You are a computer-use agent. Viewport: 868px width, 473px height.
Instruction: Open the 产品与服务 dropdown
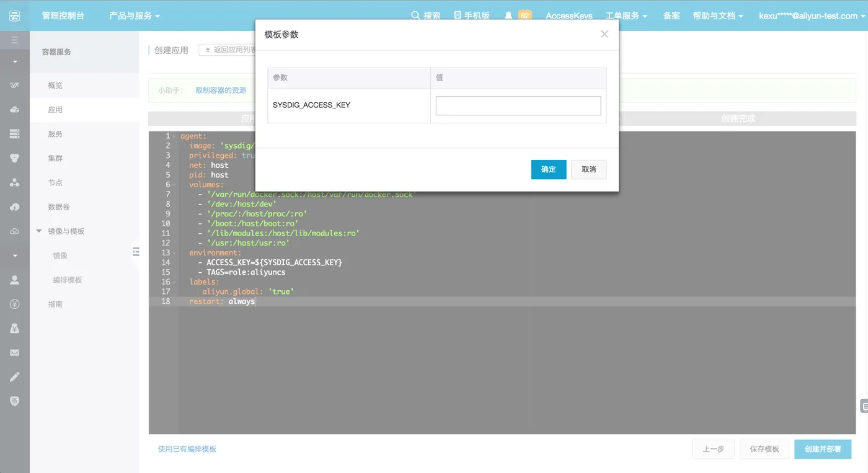[135, 15]
